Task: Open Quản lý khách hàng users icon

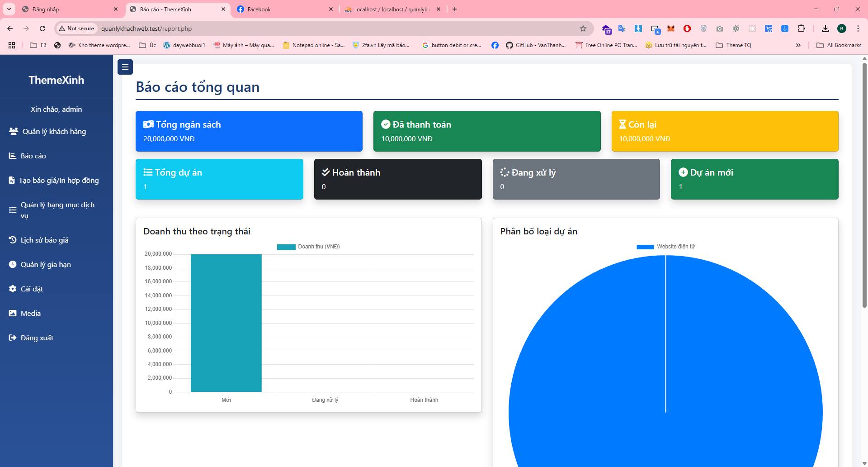Action: 14,131
